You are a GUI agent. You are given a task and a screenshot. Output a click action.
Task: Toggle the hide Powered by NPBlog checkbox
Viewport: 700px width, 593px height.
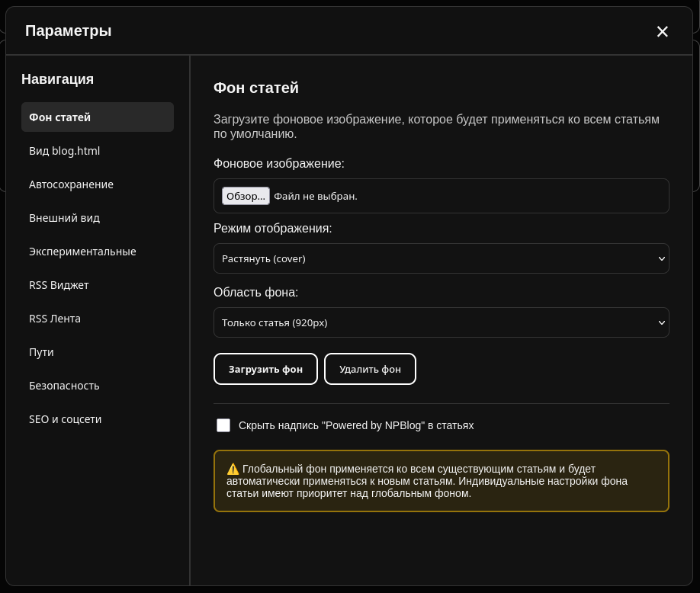tap(223, 425)
